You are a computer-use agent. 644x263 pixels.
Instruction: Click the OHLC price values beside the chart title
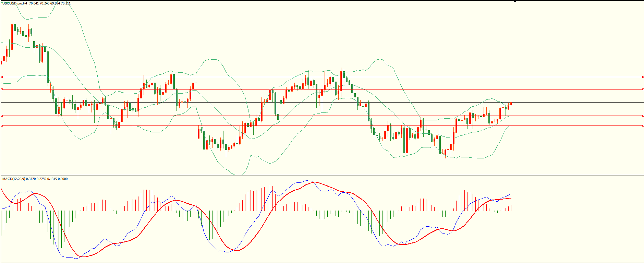click(50, 3)
